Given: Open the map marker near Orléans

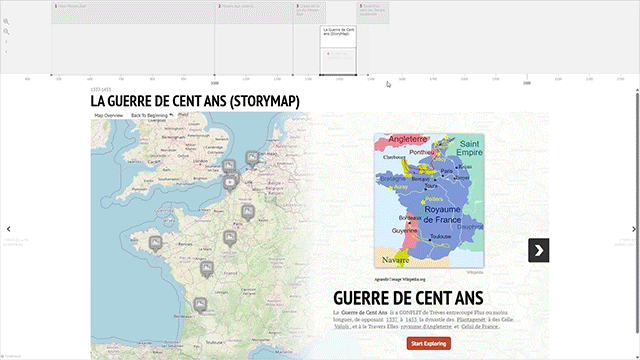Looking at the screenshot, I should pos(230,238).
